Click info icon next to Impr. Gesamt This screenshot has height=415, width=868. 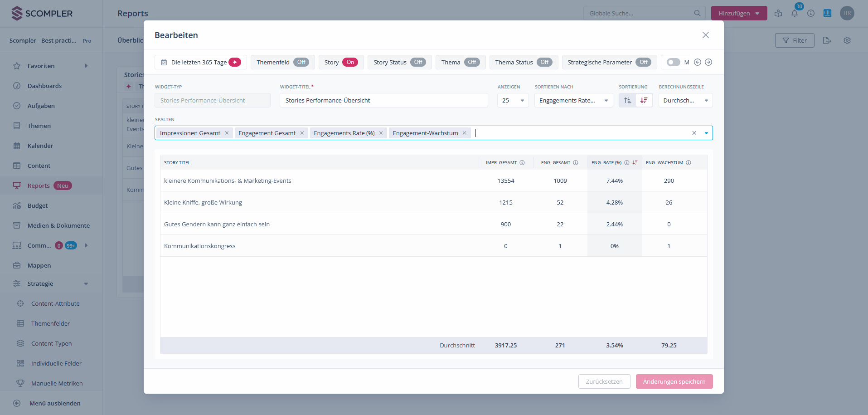522,163
